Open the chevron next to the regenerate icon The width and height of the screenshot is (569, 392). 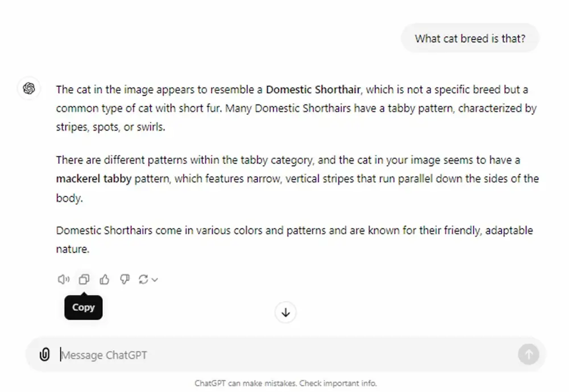click(x=155, y=279)
